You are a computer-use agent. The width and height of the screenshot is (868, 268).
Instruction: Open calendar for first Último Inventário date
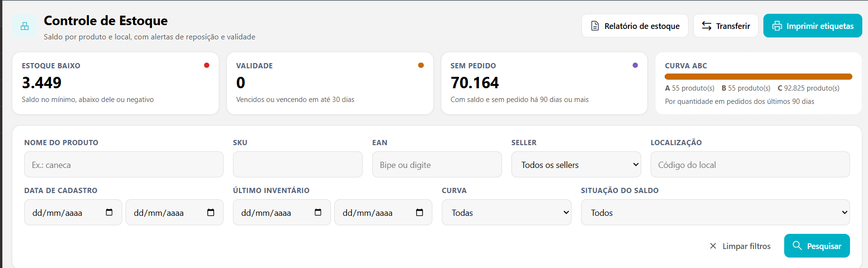(x=318, y=212)
